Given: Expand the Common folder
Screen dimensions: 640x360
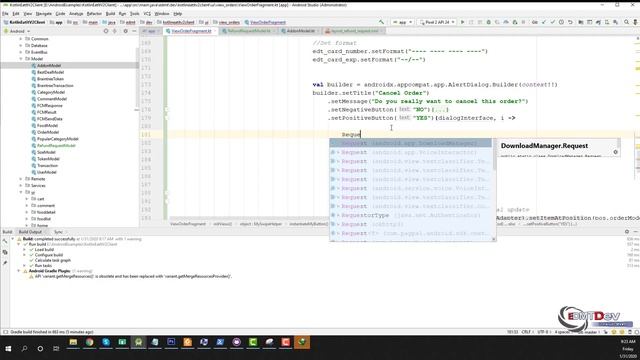Looking at the screenshot, I should (x=21, y=39).
